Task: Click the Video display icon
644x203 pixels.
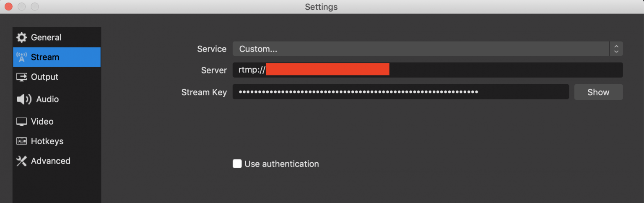Action: [x=21, y=122]
